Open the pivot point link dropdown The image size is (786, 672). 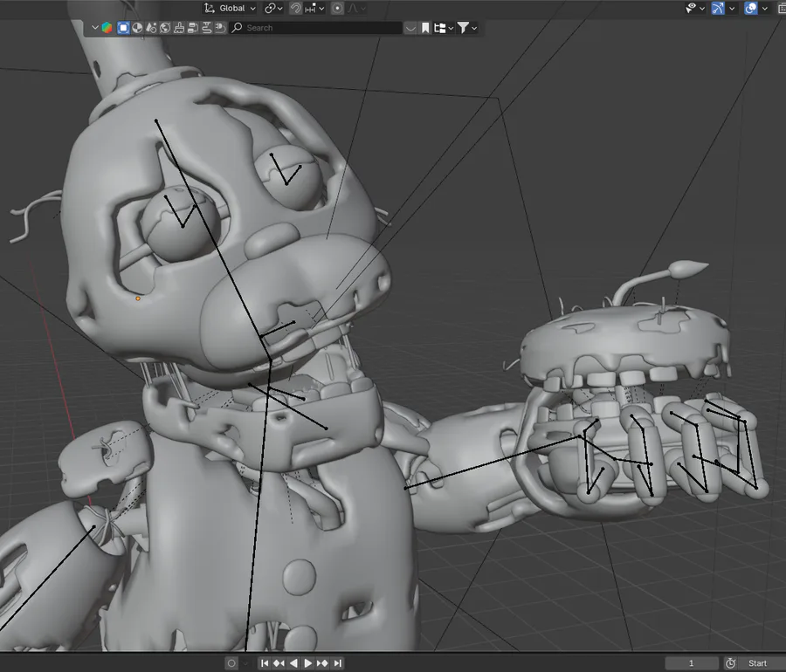(273, 8)
